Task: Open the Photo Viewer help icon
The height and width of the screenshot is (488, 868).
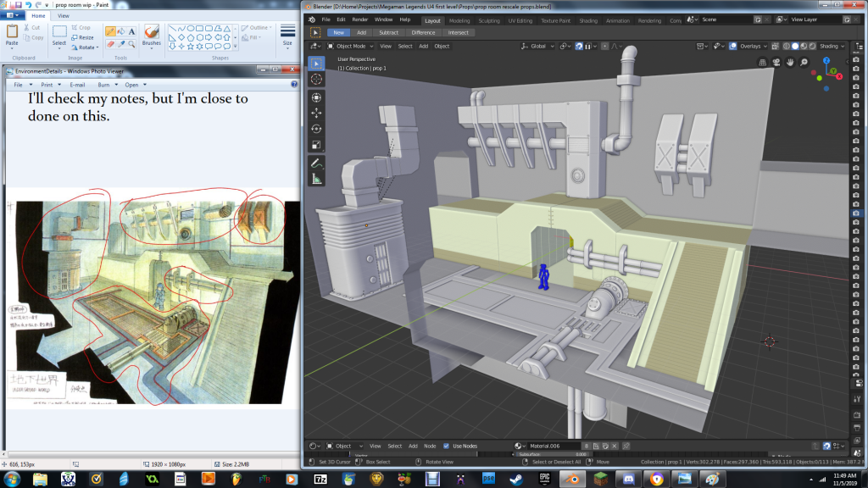Action: tap(294, 85)
